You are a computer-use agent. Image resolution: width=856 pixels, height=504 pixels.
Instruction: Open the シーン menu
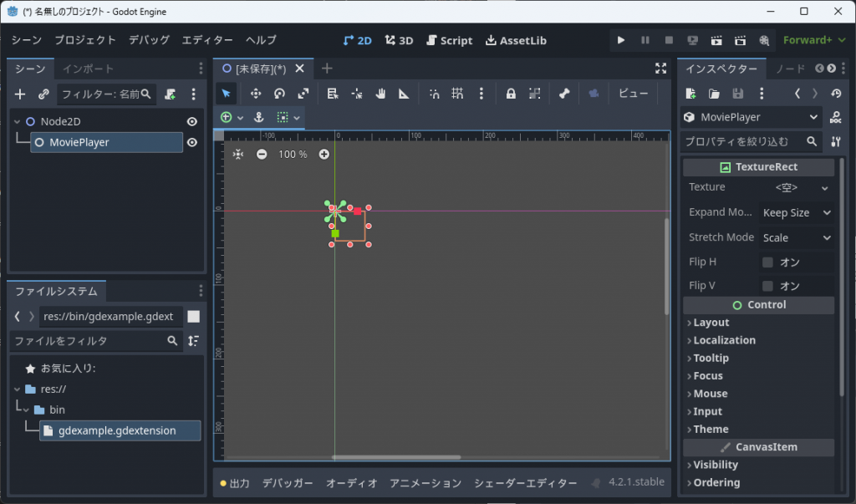pyautogui.click(x=26, y=40)
